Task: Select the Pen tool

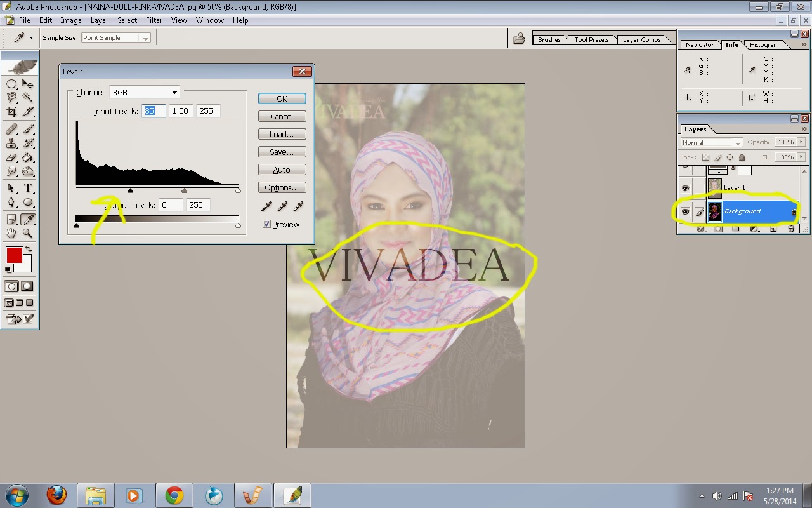Action: click(x=11, y=203)
